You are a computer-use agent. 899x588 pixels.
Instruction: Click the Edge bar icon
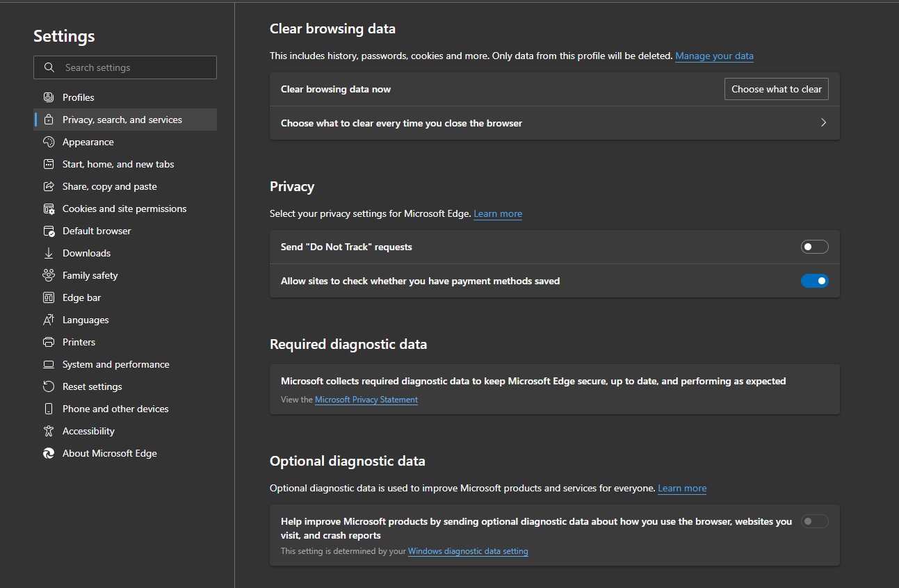pos(49,297)
